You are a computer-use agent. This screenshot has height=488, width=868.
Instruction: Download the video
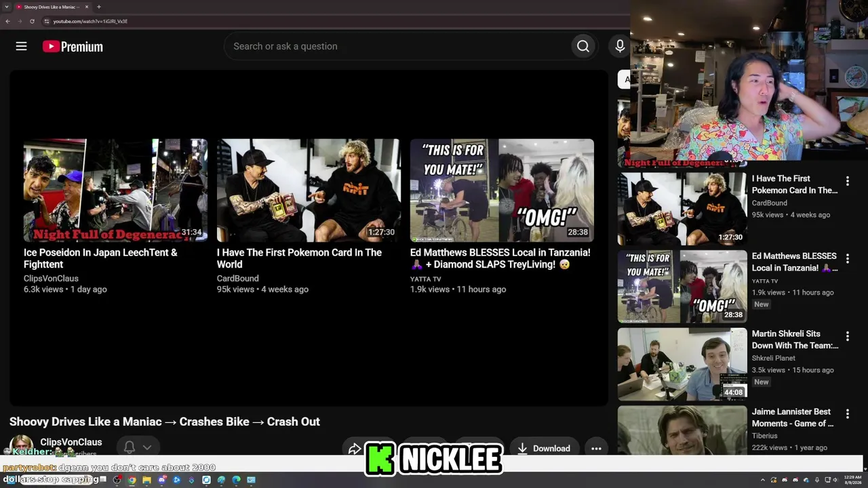(x=543, y=448)
